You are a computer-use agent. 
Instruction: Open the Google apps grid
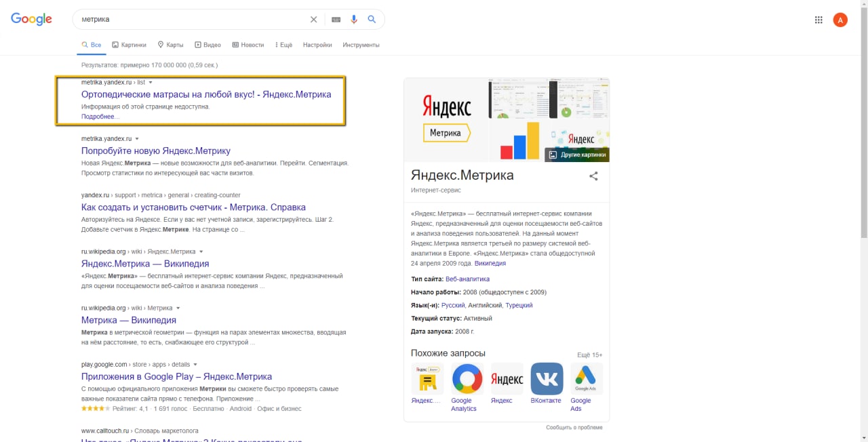(818, 20)
